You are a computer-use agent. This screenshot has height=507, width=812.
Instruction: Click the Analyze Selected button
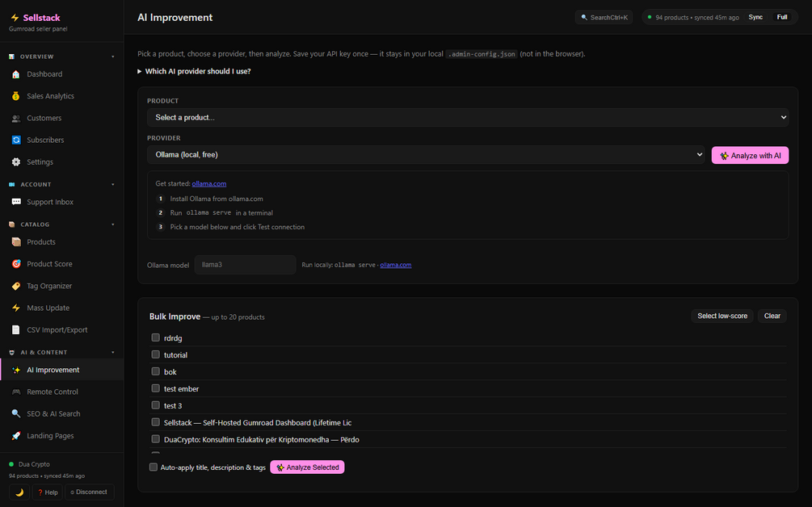[307, 467]
